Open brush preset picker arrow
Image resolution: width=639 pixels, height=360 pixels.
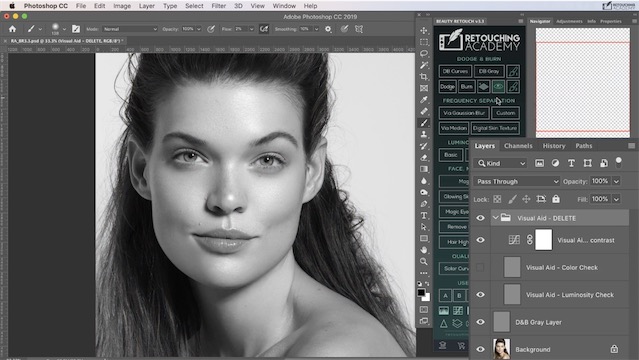(64, 29)
